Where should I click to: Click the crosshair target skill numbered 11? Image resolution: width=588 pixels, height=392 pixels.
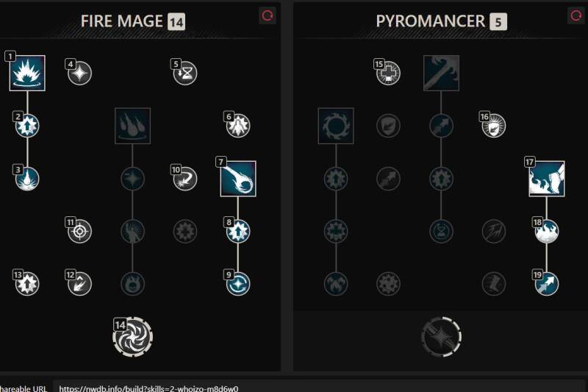(x=80, y=231)
